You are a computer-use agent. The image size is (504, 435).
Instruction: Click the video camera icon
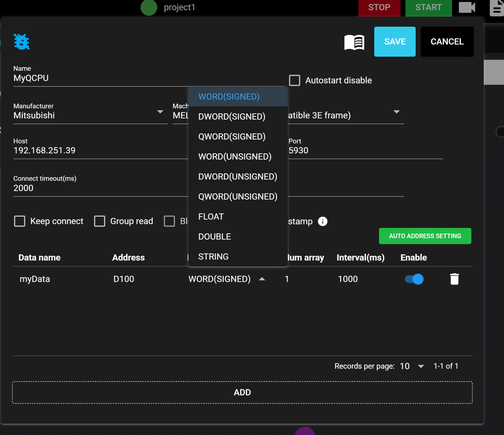point(467,7)
